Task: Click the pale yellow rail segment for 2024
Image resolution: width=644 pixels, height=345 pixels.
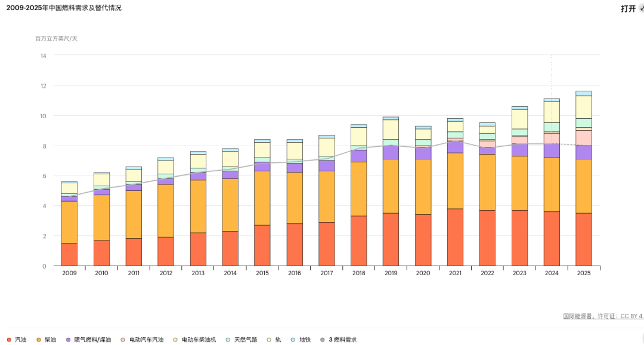Action: 552,112
